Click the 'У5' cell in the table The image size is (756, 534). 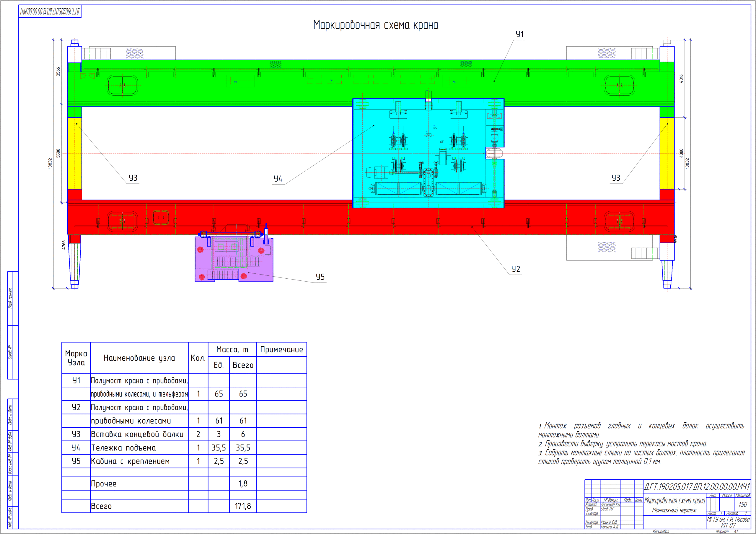(x=76, y=461)
